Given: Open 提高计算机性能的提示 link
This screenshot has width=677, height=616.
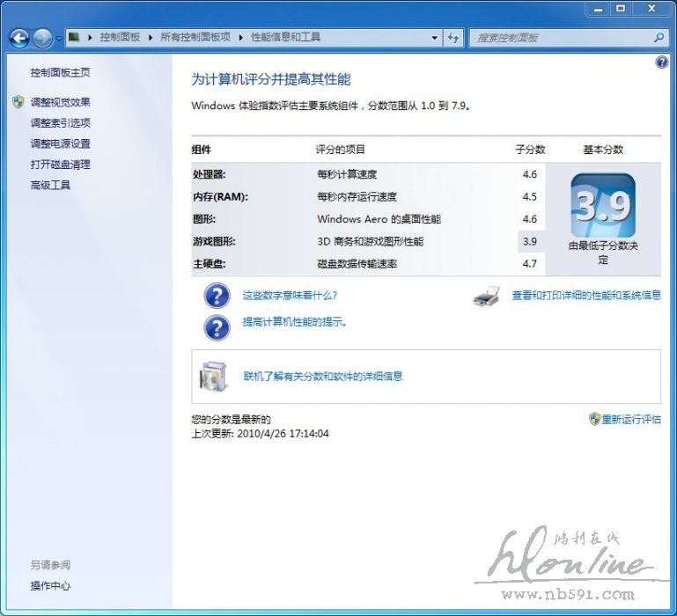Looking at the screenshot, I should tap(295, 322).
